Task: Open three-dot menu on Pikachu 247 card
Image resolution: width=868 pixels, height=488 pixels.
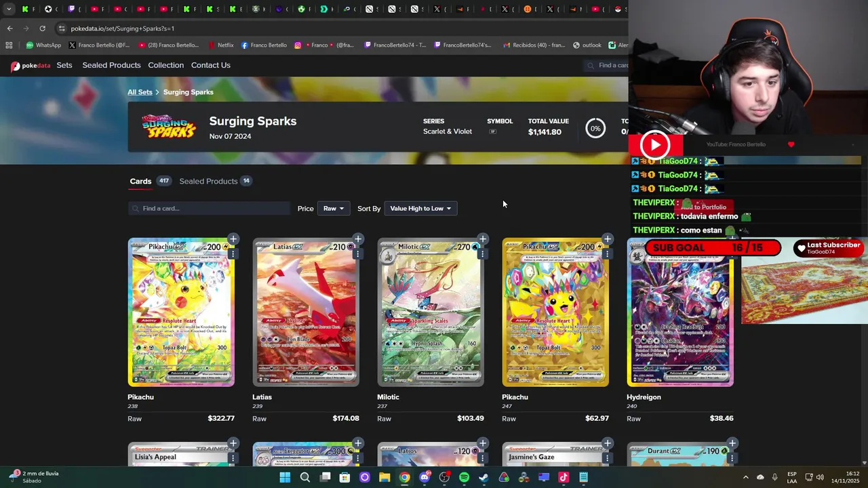Action: [607, 254]
